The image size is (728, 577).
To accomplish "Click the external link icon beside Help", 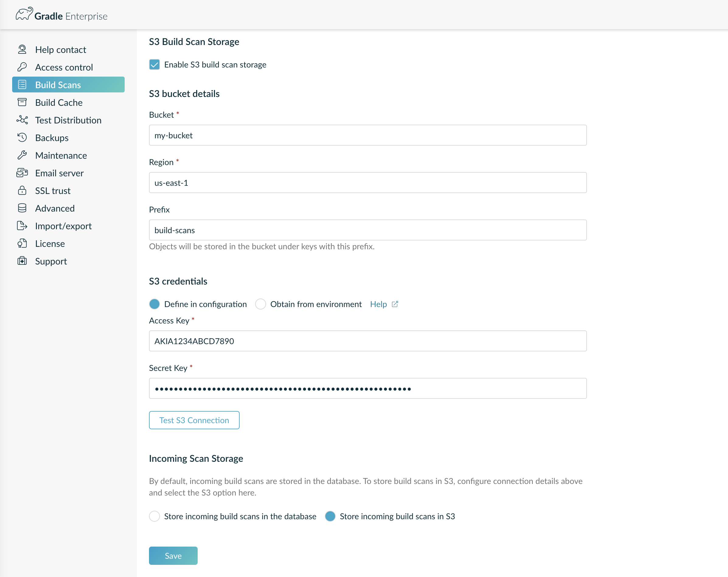I will (395, 304).
